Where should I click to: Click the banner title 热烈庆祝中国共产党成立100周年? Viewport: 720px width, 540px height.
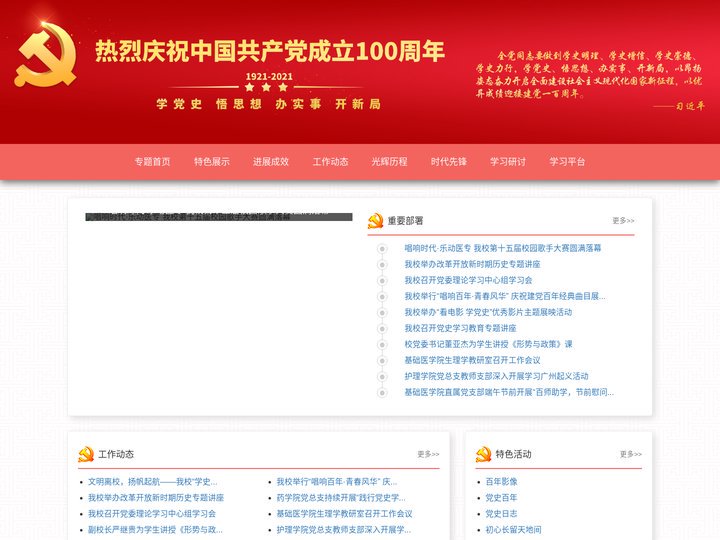(270, 51)
